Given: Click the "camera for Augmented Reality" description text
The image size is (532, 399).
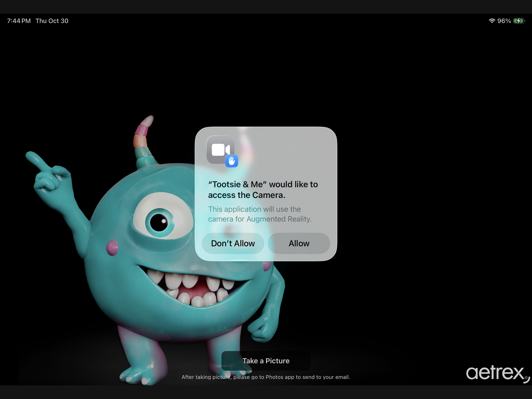Looking at the screenshot, I should pos(260,214).
